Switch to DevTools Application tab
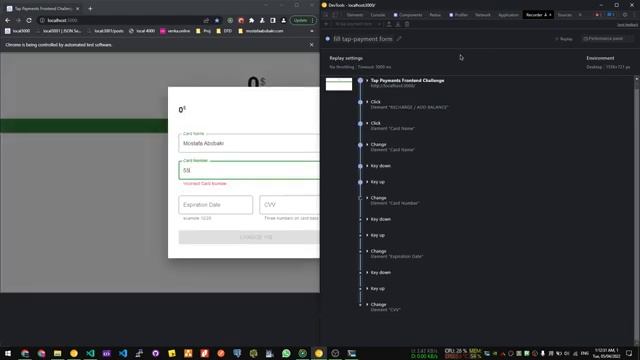 click(508, 15)
